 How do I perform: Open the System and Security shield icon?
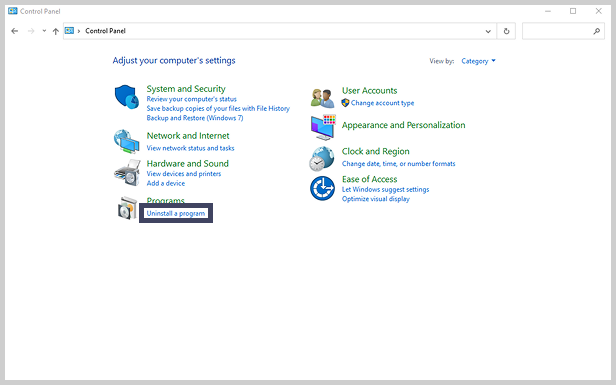tap(126, 97)
